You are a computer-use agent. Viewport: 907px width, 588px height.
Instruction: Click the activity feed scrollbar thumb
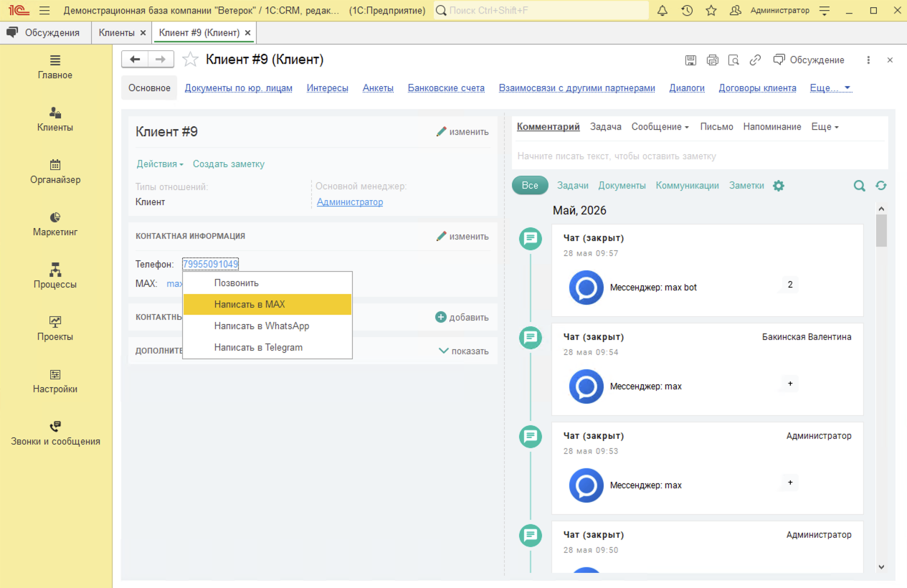pyautogui.click(x=882, y=231)
